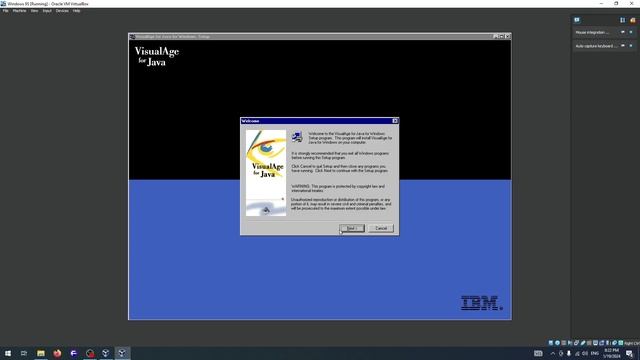Viewport: 640px width, 360px height.
Task: Click the system clock and date
Action: 611,353
